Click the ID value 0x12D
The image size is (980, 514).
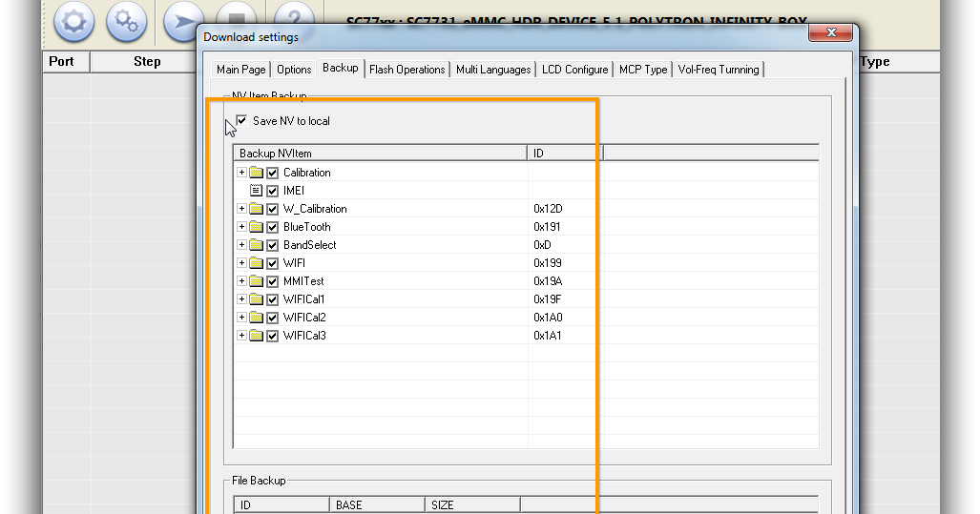pyautogui.click(x=548, y=209)
